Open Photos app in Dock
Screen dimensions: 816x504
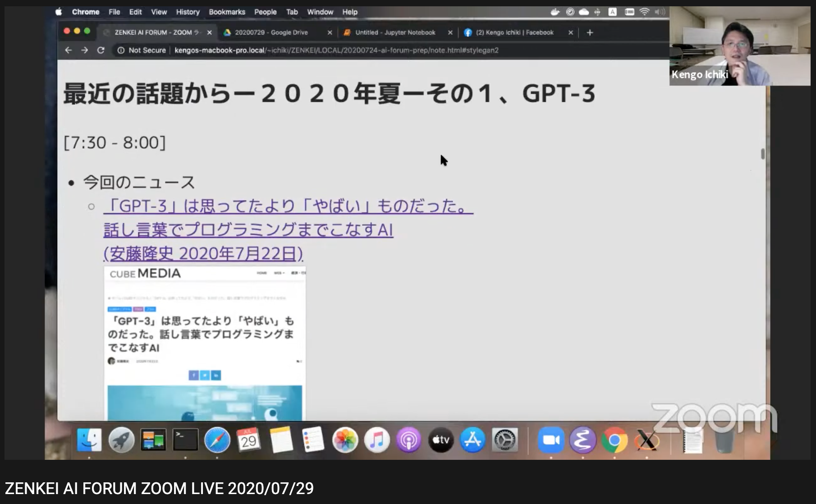point(345,440)
